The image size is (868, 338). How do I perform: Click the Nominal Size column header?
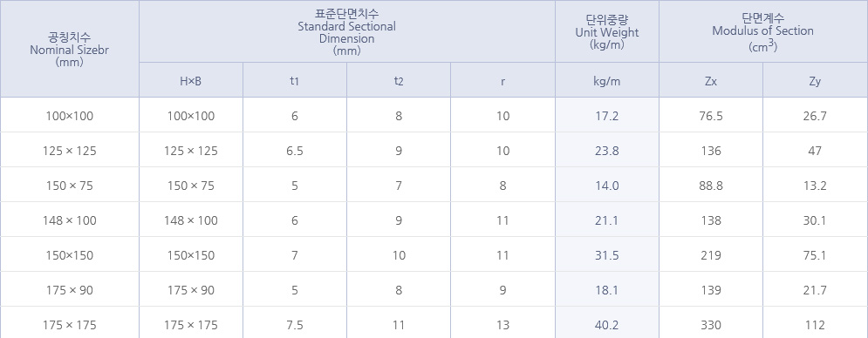(x=69, y=49)
